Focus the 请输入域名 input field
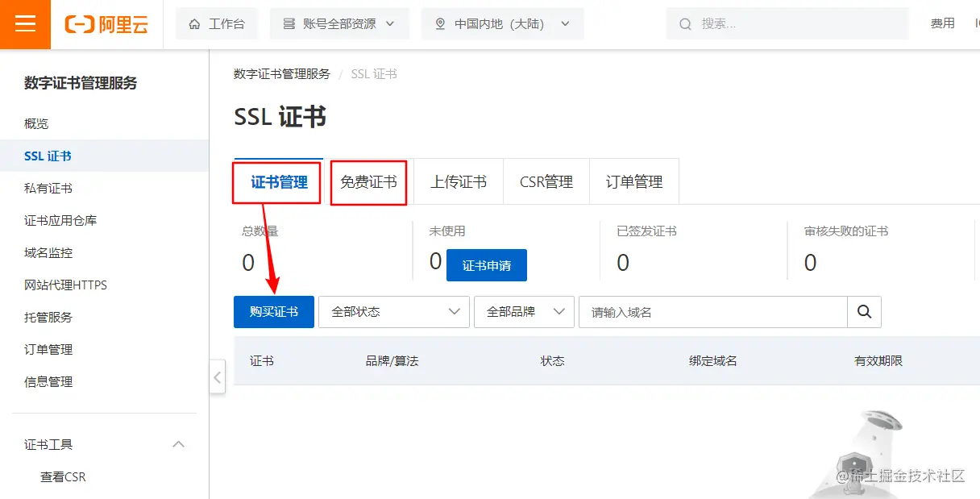This screenshot has width=980, height=499. tap(713, 312)
